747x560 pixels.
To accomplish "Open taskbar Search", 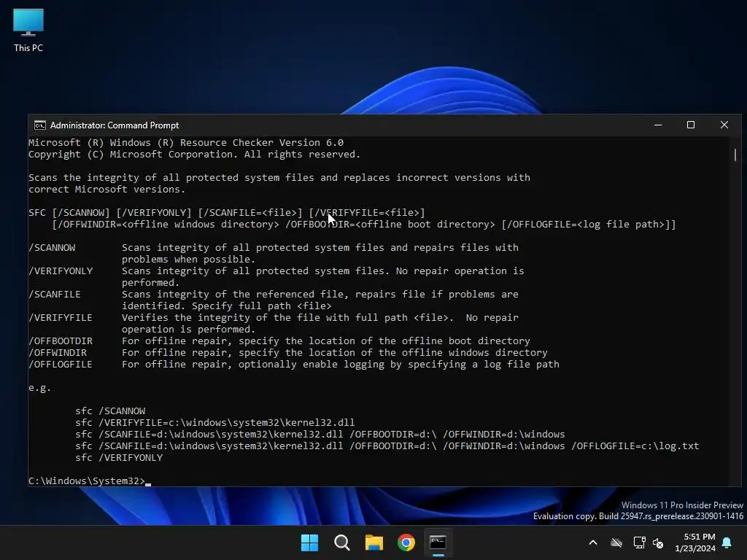I will [x=342, y=542].
